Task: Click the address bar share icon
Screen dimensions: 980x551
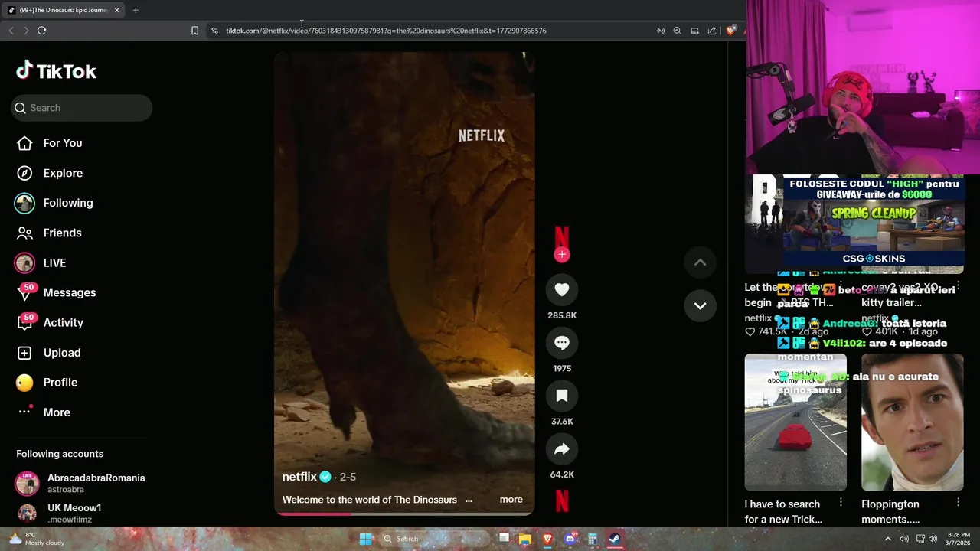Action: pyautogui.click(x=711, y=31)
